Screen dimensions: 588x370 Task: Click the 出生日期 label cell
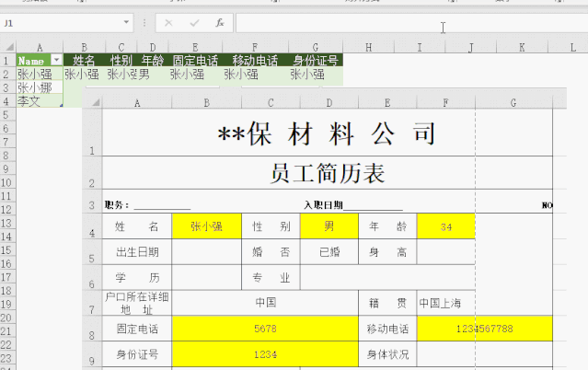tap(137, 252)
